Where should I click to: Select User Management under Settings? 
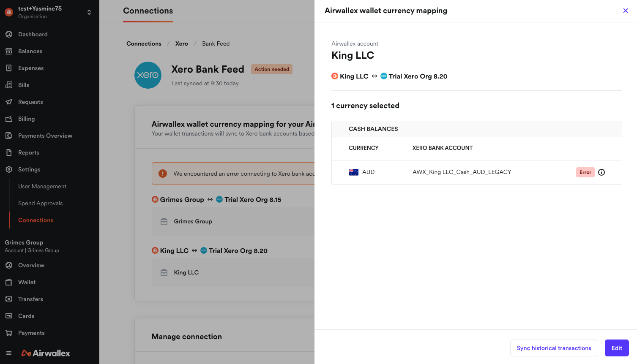42,186
